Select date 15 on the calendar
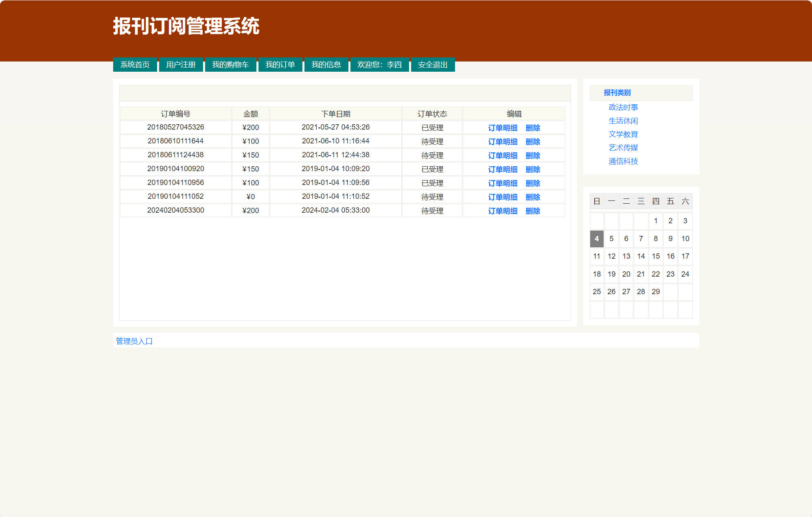This screenshot has height=517, width=812. point(656,256)
